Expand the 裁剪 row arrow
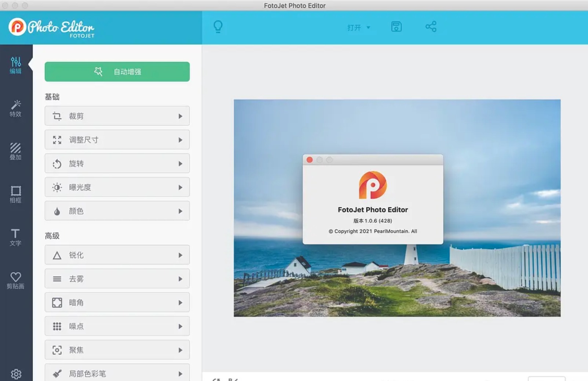 (x=180, y=116)
